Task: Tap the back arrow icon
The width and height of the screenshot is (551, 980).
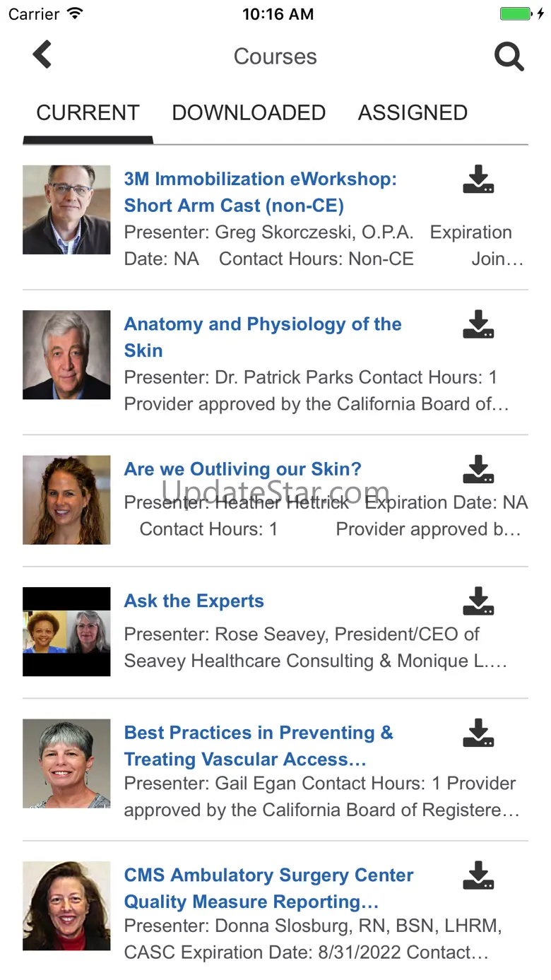Action: point(42,55)
